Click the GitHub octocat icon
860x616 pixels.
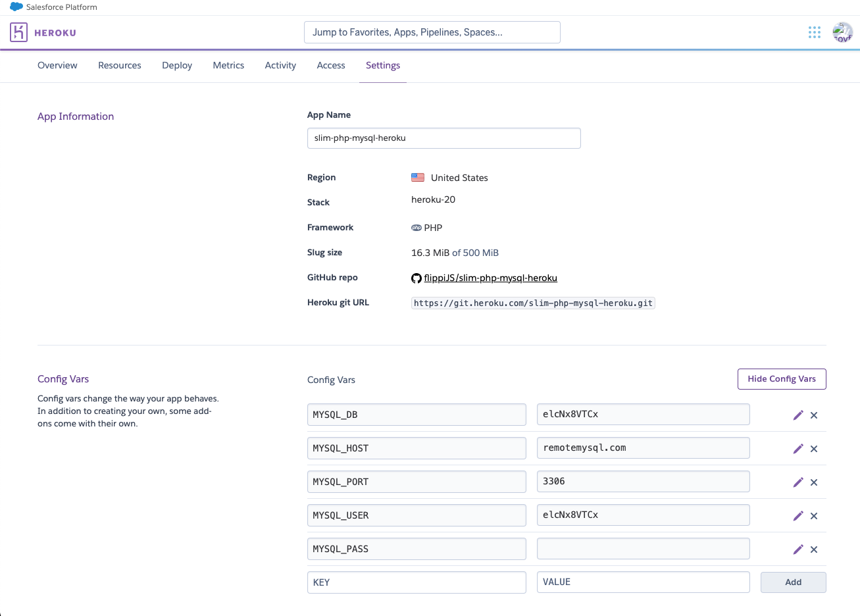click(416, 278)
